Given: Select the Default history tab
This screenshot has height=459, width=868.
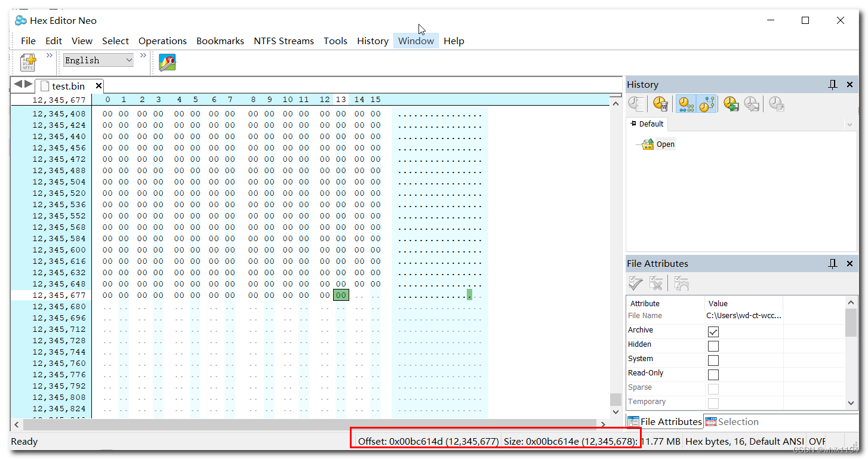Looking at the screenshot, I should [x=647, y=124].
